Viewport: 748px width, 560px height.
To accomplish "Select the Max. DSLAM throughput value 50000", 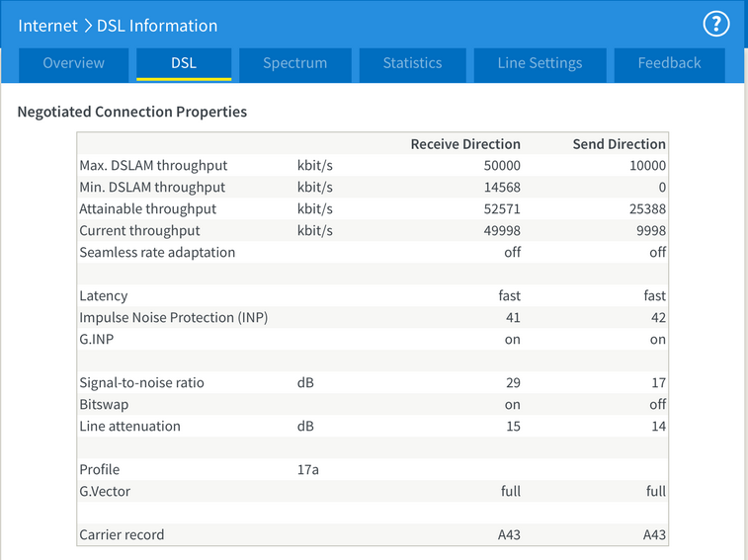I will click(500, 166).
